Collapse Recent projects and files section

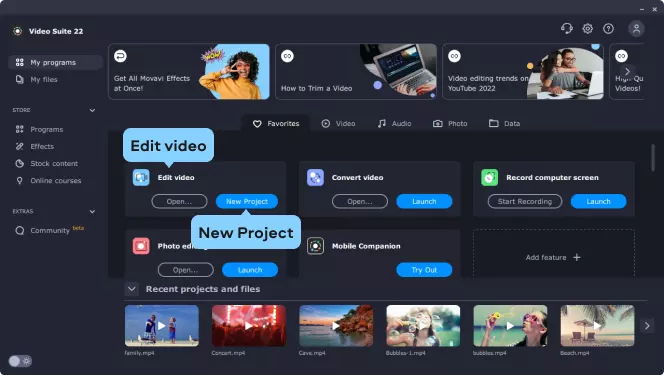[132, 289]
